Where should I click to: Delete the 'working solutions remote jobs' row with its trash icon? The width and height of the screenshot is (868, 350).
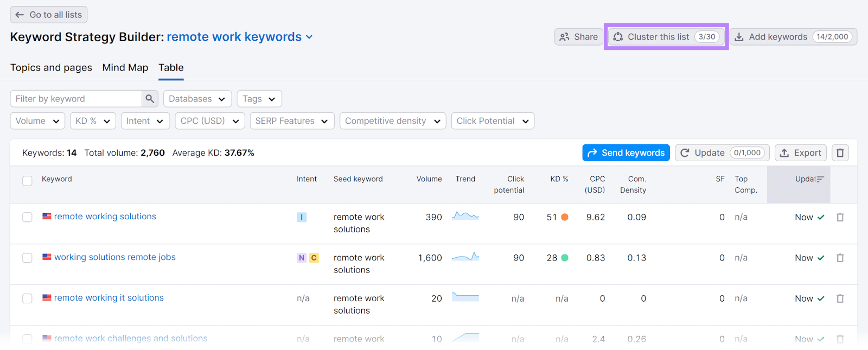(840, 258)
